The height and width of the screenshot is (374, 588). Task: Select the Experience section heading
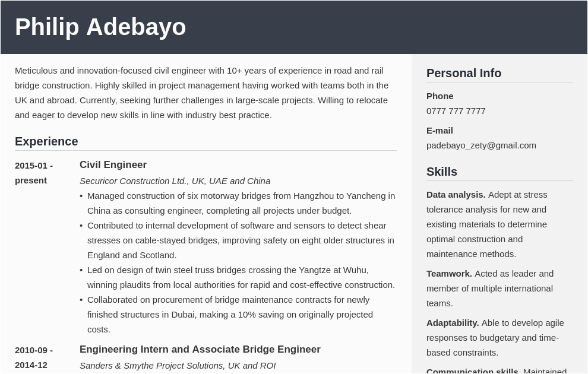coord(46,142)
